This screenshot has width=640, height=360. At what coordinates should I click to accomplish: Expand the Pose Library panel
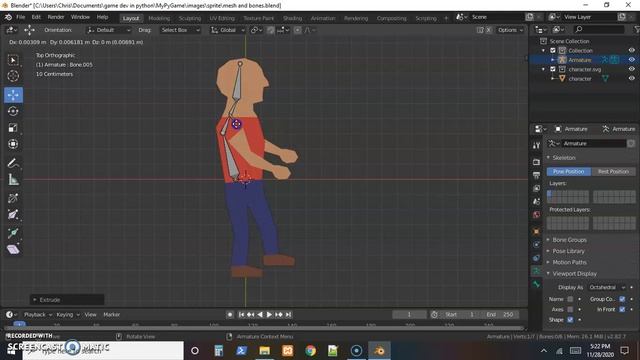coord(569,251)
